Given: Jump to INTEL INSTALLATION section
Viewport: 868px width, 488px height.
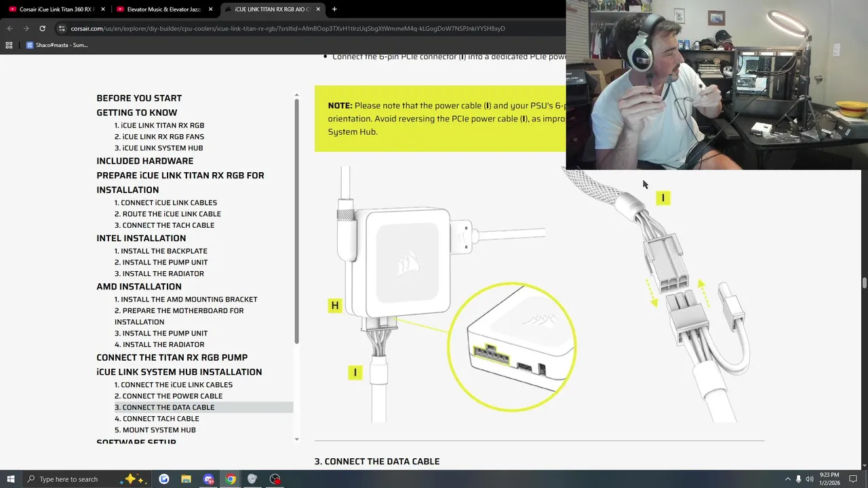Looking at the screenshot, I should (x=141, y=239).
